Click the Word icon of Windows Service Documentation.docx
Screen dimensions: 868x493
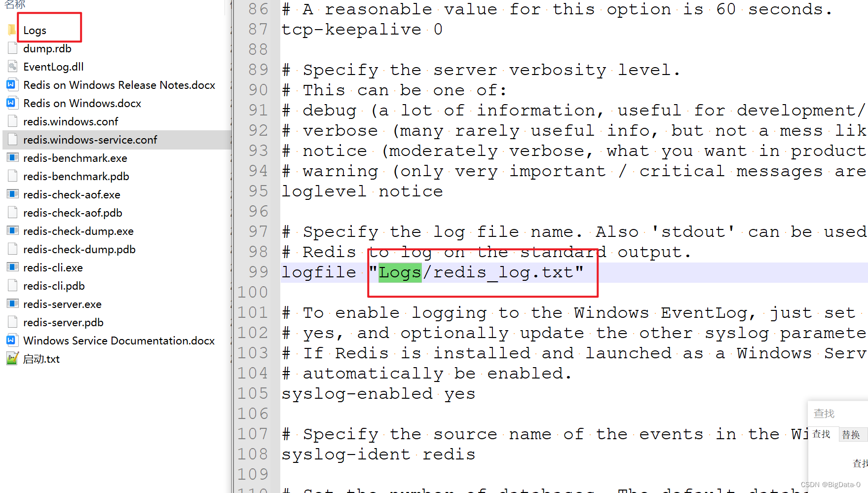click(12, 340)
